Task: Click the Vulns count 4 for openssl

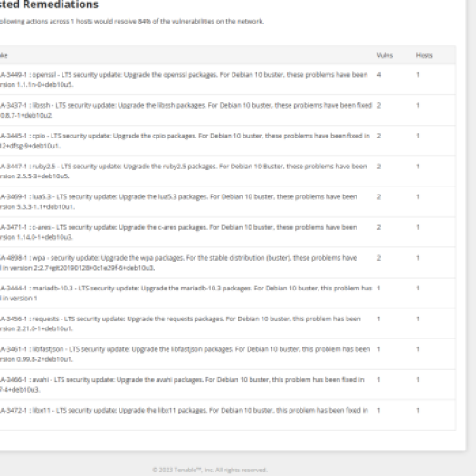Action: pyautogui.click(x=379, y=75)
